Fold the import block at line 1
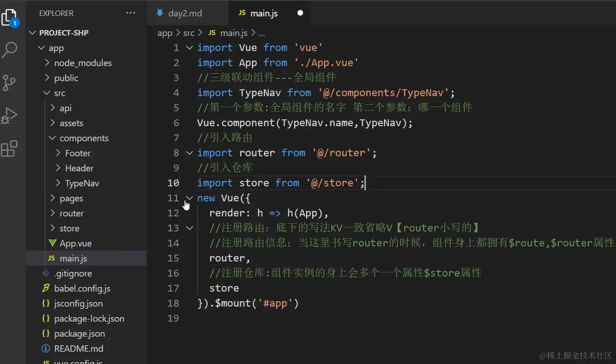Screen dimensions: 616x364 tap(189, 47)
